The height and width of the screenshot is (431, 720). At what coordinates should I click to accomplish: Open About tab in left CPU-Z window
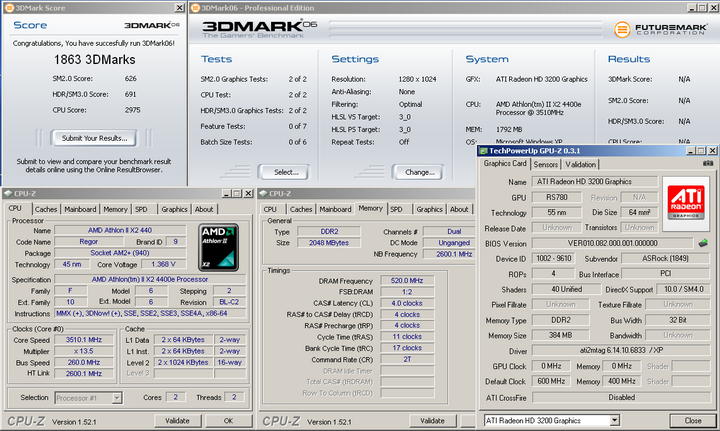click(204, 209)
